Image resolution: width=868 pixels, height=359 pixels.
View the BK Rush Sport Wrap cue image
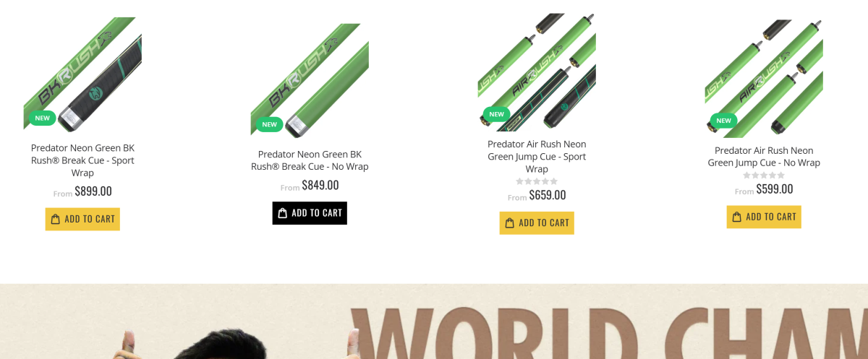82,74
